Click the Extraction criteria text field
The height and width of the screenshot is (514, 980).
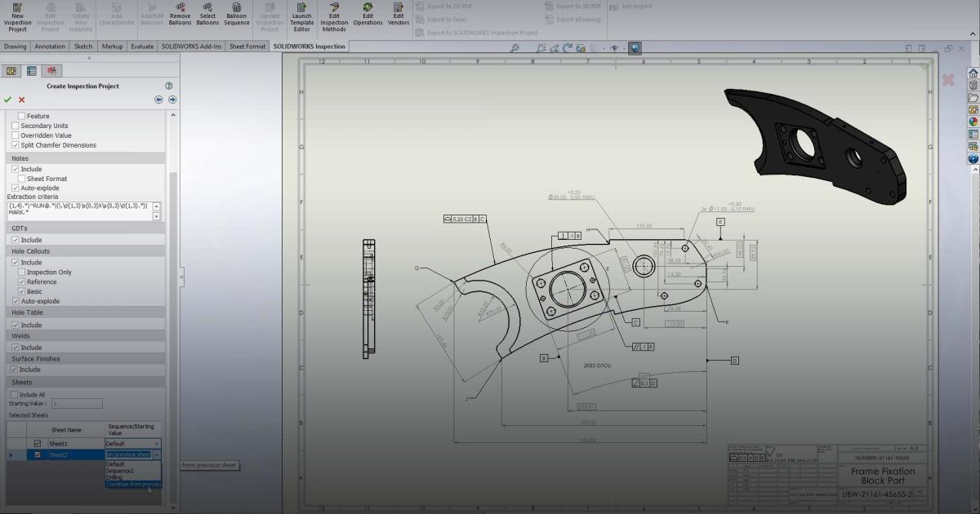79,211
